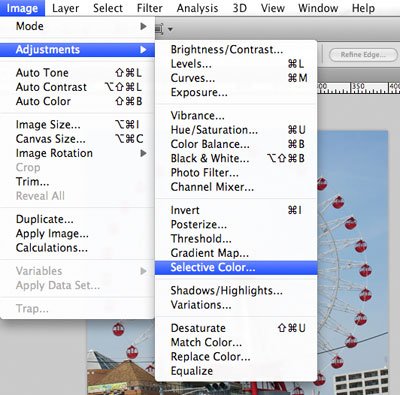Open Black & White adjustment
Screen dimensions: 400x395
point(236,158)
